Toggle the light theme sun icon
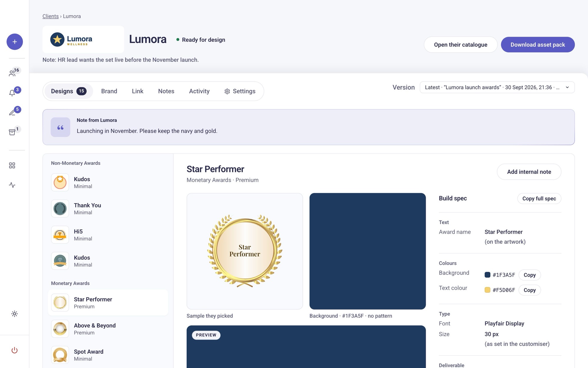Screen dimensions: 588x368 pyautogui.click(x=14, y=314)
